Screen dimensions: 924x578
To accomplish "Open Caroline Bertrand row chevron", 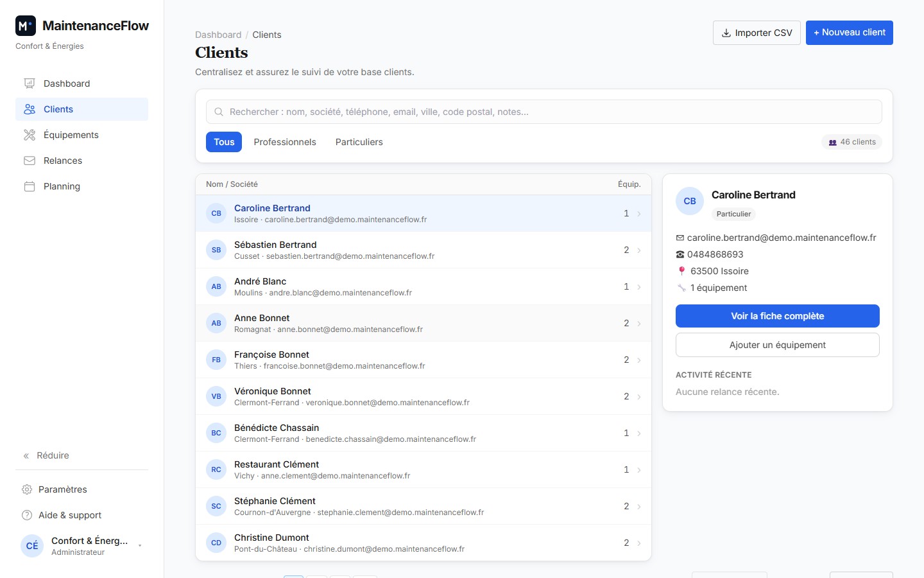I will pyautogui.click(x=639, y=214).
